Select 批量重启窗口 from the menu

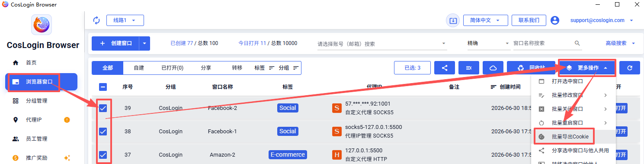pyautogui.click(x=573, y=123)
